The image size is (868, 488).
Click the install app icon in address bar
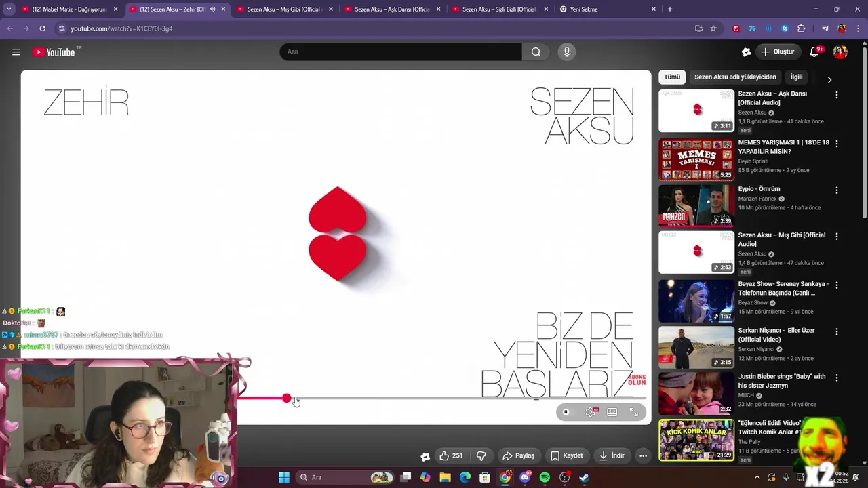pyautogui.click(x=698, y=28)
